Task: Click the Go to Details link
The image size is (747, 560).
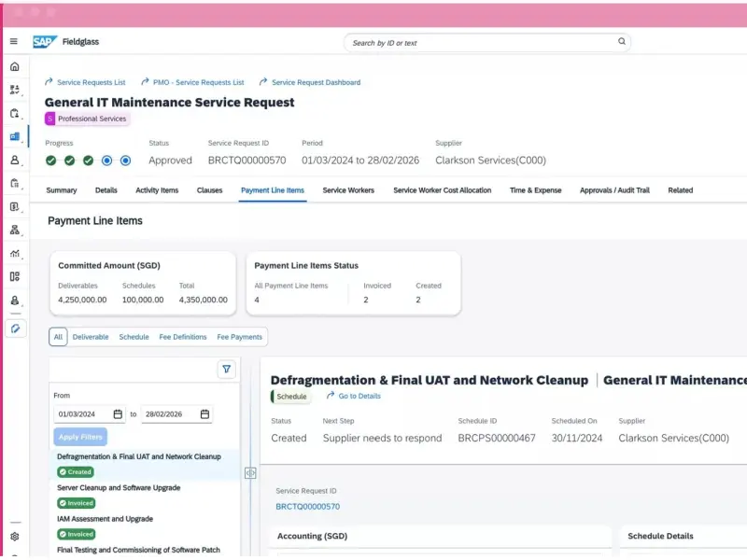Action: 359,397
